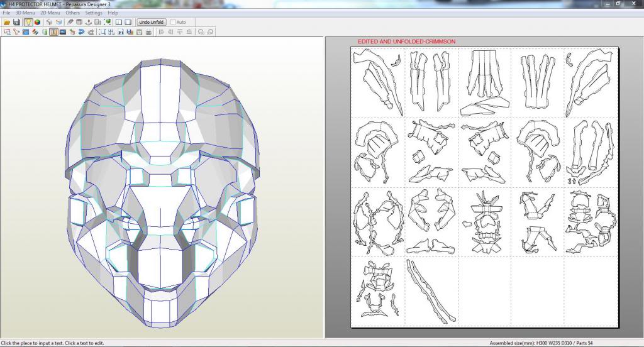
Task: Click the gray curved arrow icon
Action: point(91,32)
